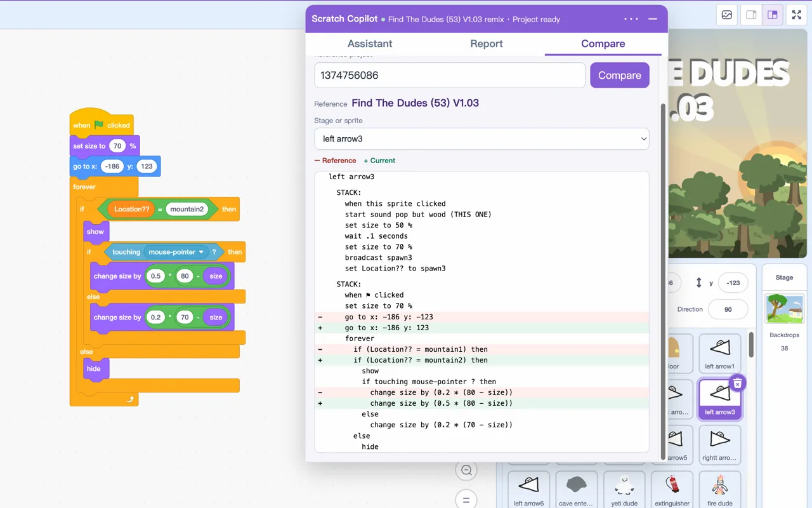812x508 pixels.
Task: Click the green flag in hat block
Action: (99, 125)
